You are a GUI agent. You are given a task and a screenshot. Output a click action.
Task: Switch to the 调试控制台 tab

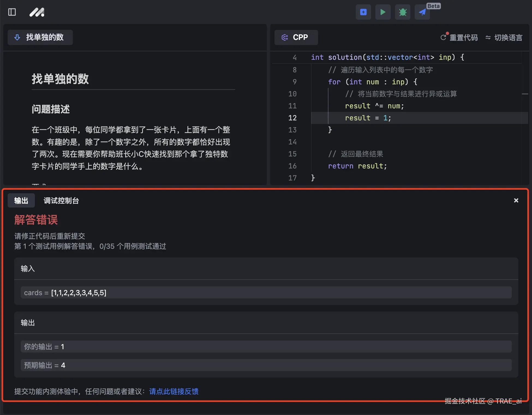[x=61, y=201]
